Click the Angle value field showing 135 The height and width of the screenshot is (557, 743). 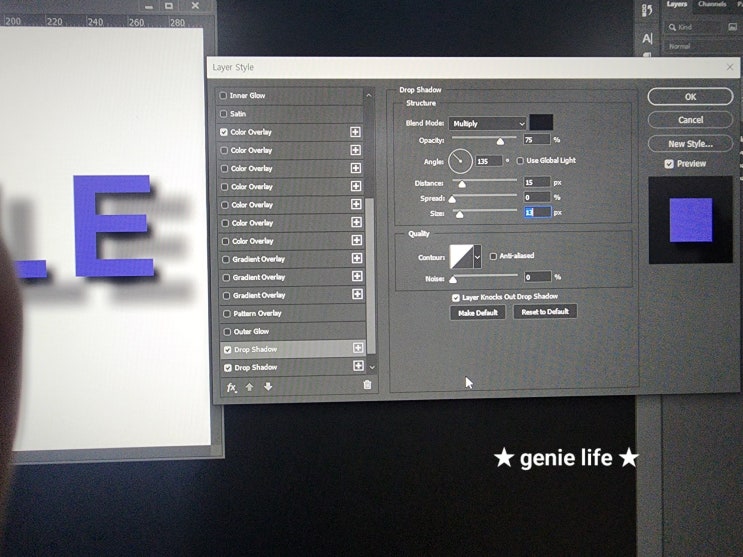click(x=489, y=161)
